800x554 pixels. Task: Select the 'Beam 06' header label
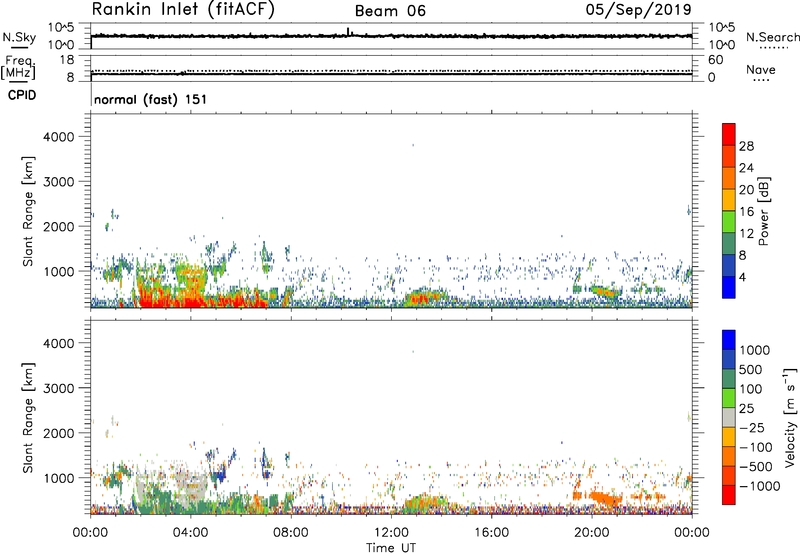point(390,11)
